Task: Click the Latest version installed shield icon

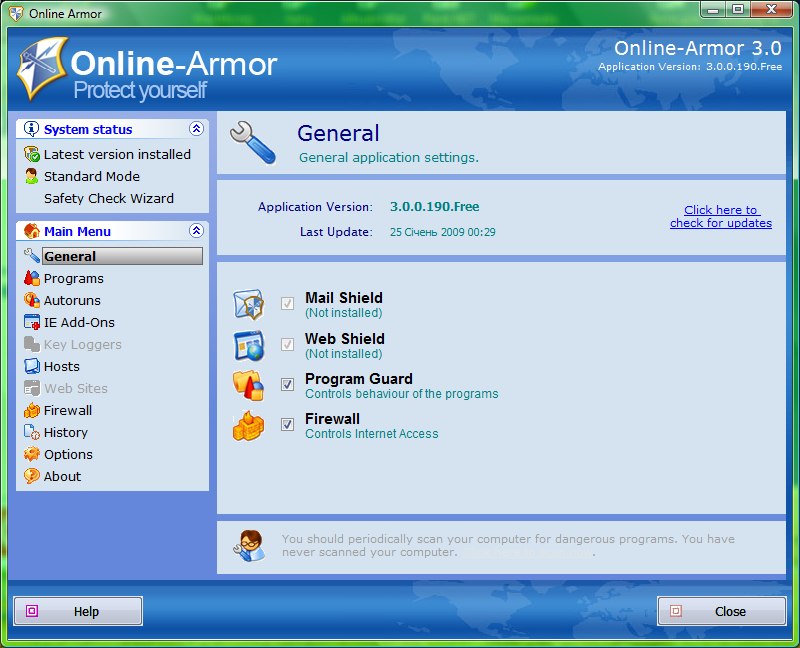Action: tap(32, 154)
